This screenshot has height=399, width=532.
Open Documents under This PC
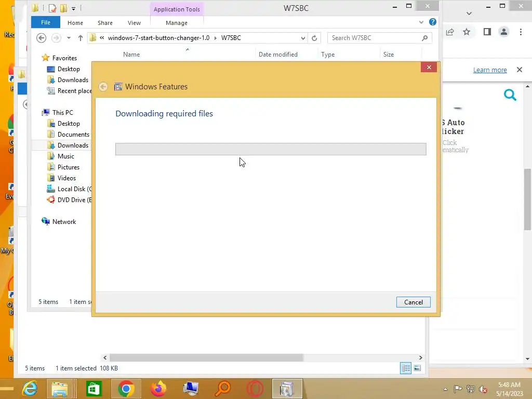coord(73,135)
